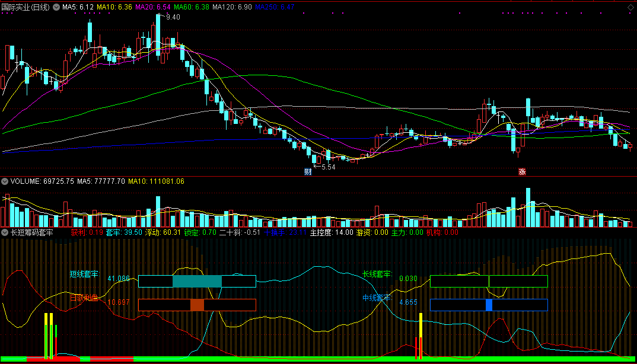Click the 长线套牢 label
The height and width of the screenshot is (364, 637).
377,274
